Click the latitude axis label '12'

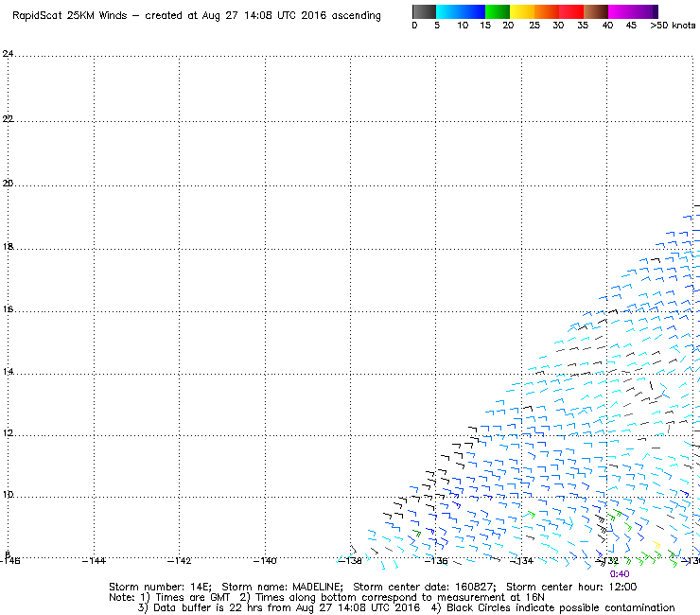[x=8, y=433]
